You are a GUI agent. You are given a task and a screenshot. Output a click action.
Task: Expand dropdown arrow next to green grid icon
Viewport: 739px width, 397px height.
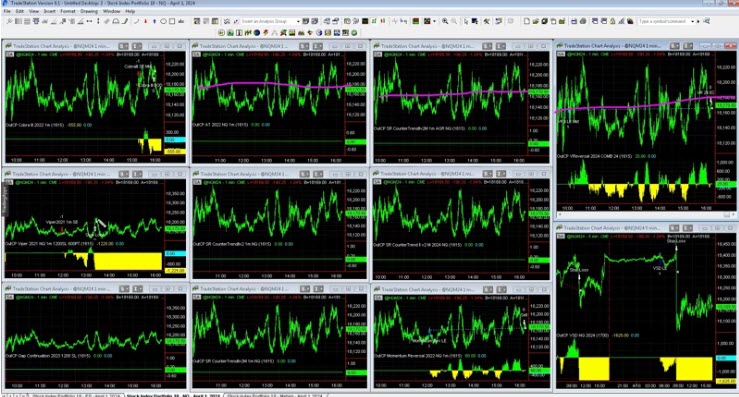(434, 21)
